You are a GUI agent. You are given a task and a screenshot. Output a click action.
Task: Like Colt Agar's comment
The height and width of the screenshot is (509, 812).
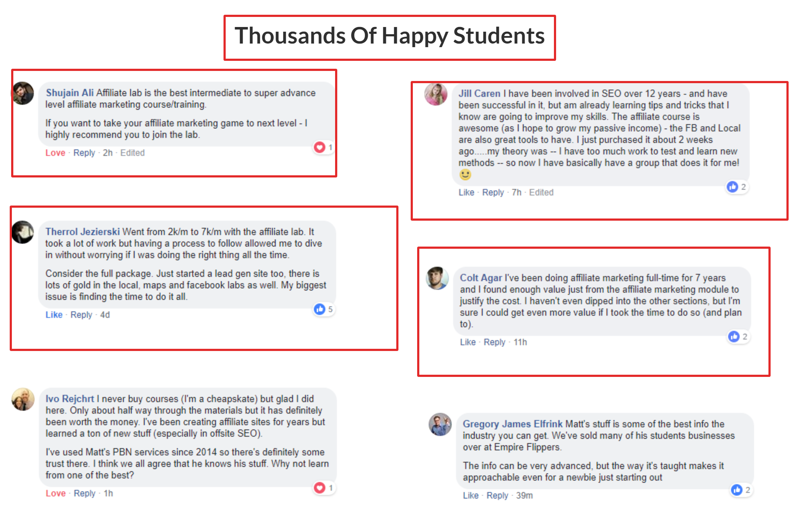(x=468, y=342)
